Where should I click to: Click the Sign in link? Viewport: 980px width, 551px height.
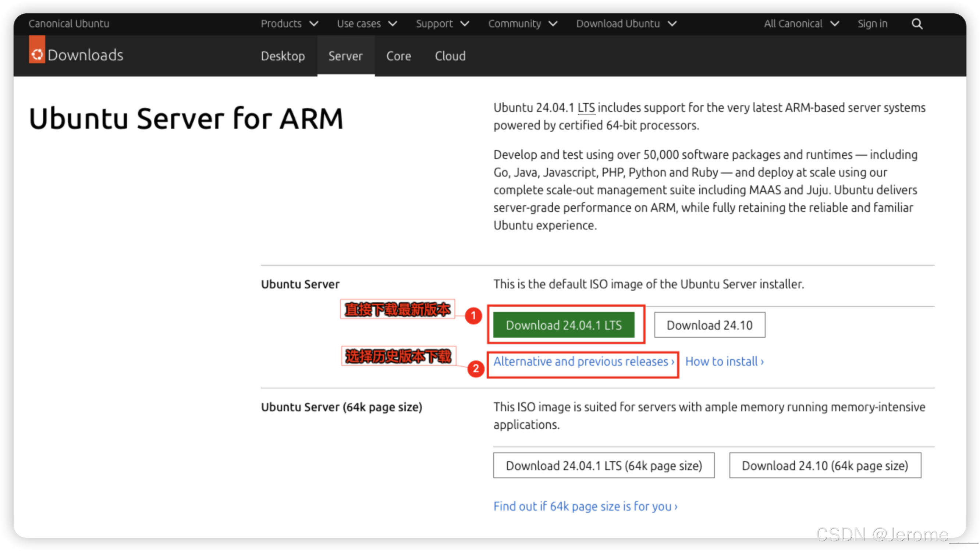coord(872,24)
